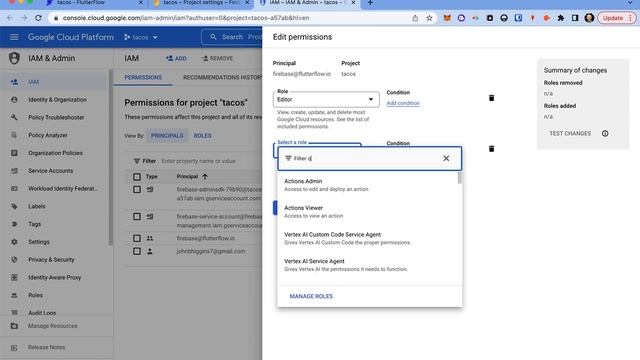Screen dimensions: 640x360
Task: Click the Labels tag icon
Action: pos(14,207)
